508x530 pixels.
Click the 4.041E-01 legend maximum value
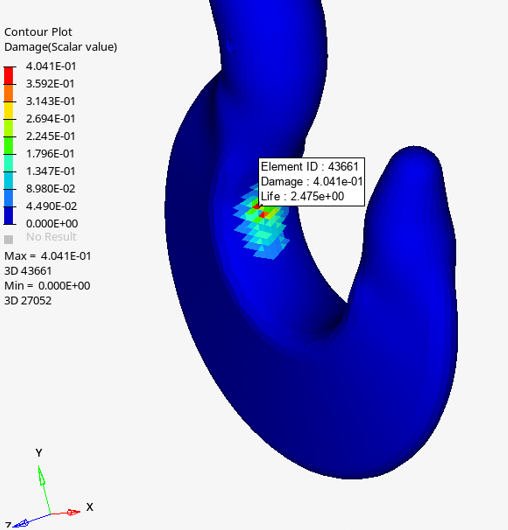click(x=51, y=66)
